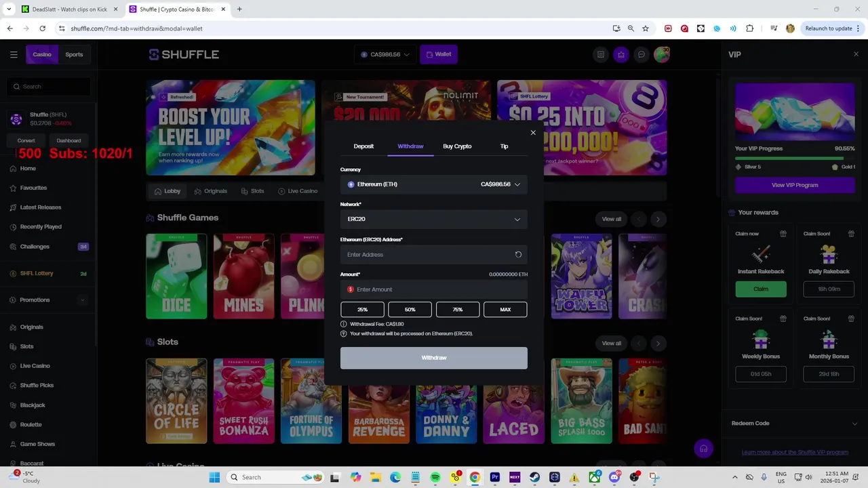Click the Enter Amount input field
Screen dimensions: 868x488
click(x=434, y=289)
